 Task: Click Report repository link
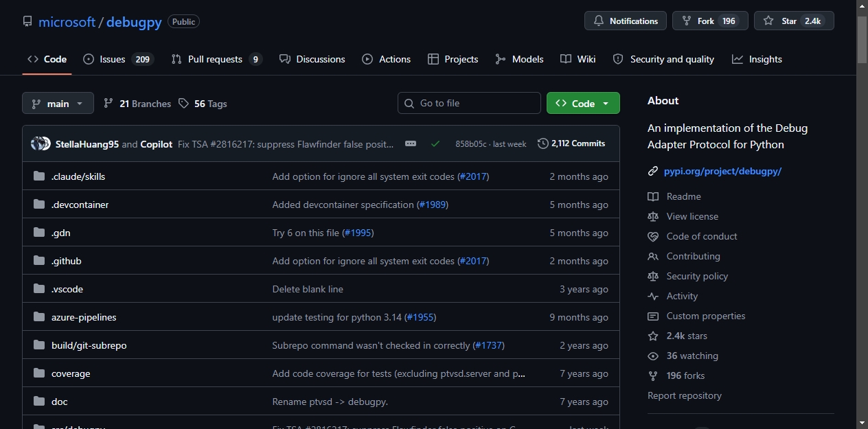(685, 395)
